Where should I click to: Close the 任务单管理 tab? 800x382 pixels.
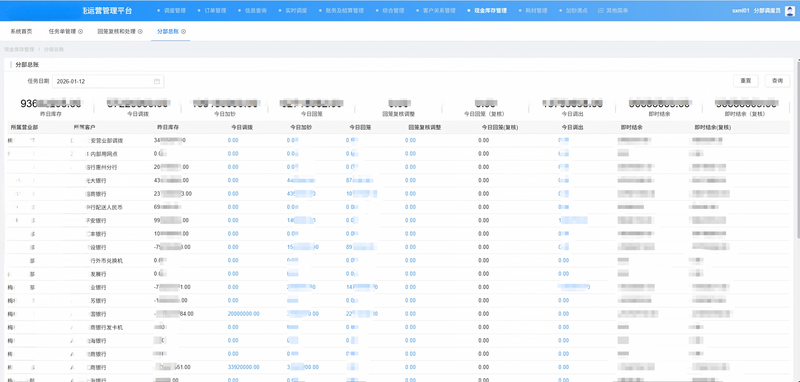[x=81, y=32]
